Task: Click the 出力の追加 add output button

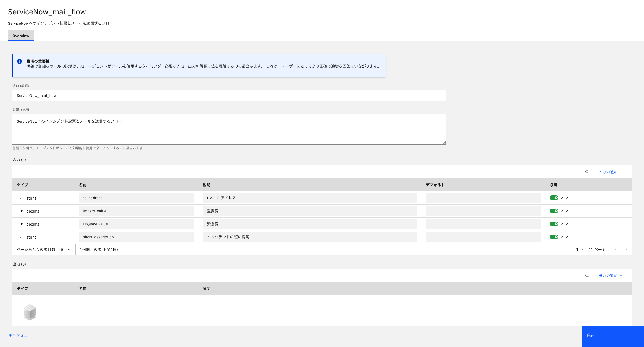Action: [610, 276]
